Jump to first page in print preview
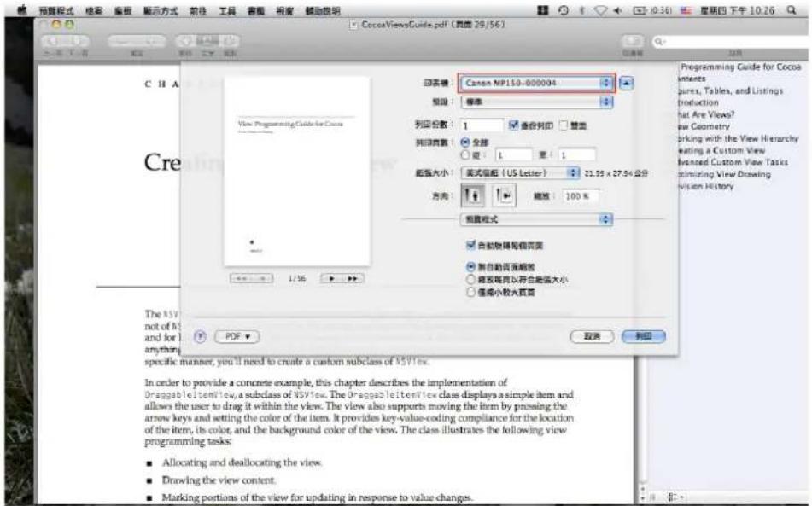812x506 pixels. click(241, 278)
